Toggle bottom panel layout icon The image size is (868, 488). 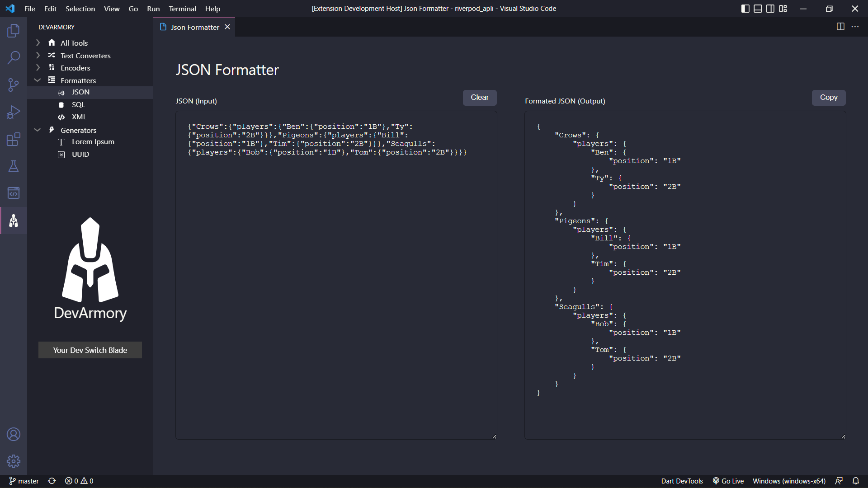758,9
